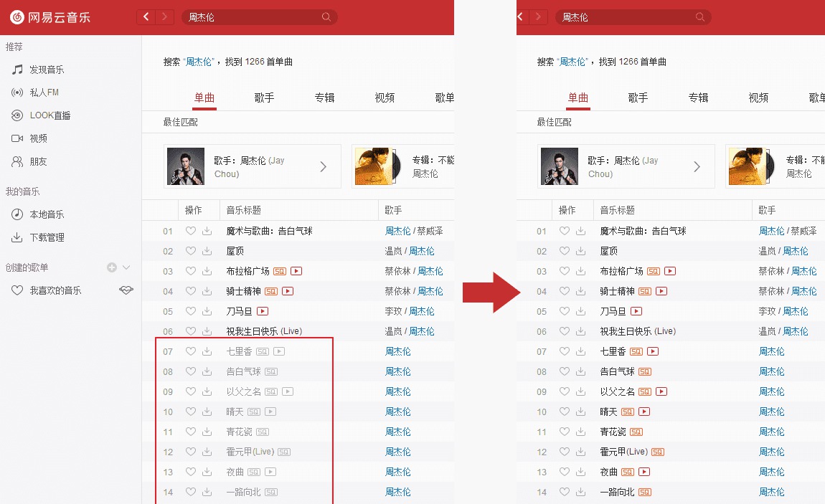This screenshot has height=504, width=825.
Task: Select 专辑 tab in right window
Action: coord(698,98)
